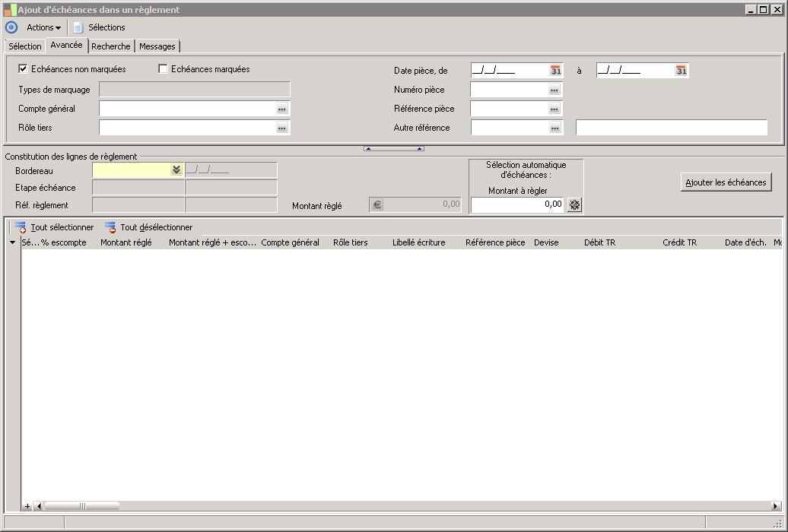
Task: Open Numéro pièce lookup ellipsis button
Action: click(x=554, y=90)
